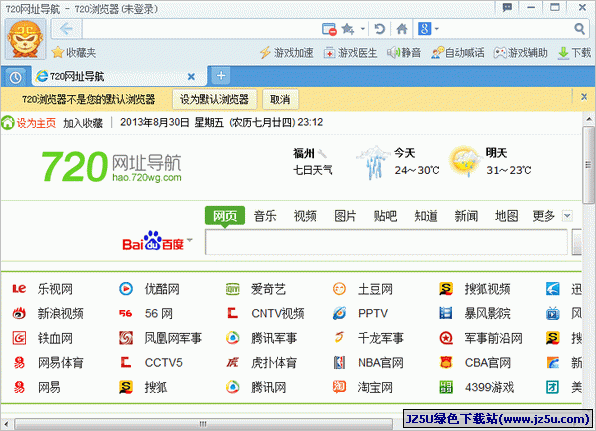Click the Google search engine icon
This screenshot has height=431, width=596.
click(425, 29)
